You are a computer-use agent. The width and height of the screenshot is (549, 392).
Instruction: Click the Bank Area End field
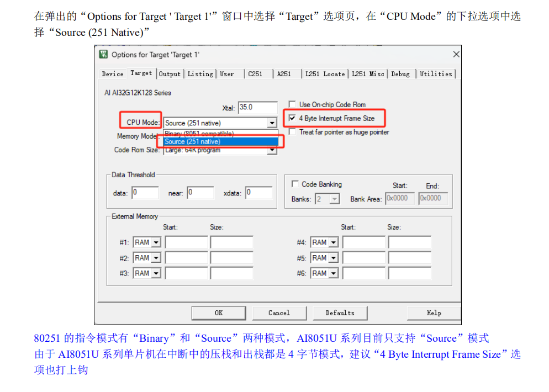433,198
